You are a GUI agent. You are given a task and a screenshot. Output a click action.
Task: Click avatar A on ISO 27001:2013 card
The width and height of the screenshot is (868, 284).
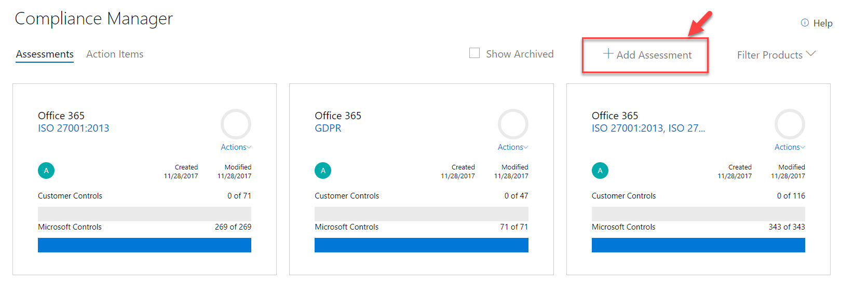coord(46,171)
